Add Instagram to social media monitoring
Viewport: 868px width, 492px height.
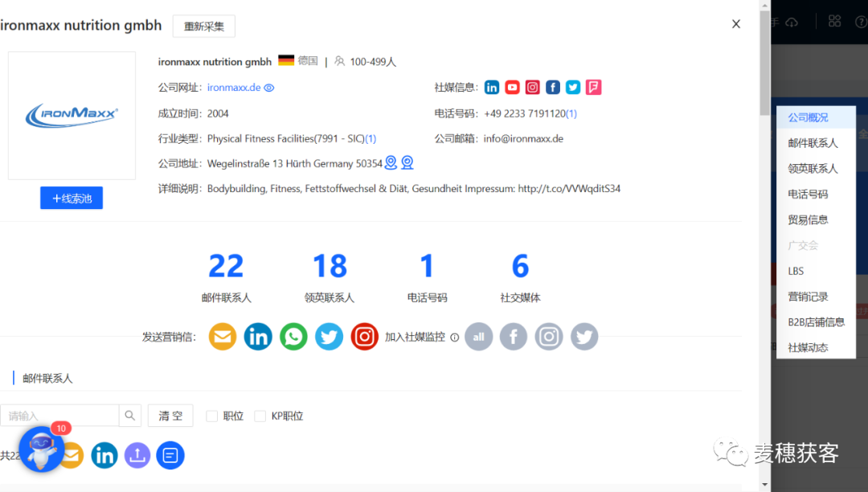(549, 337)
